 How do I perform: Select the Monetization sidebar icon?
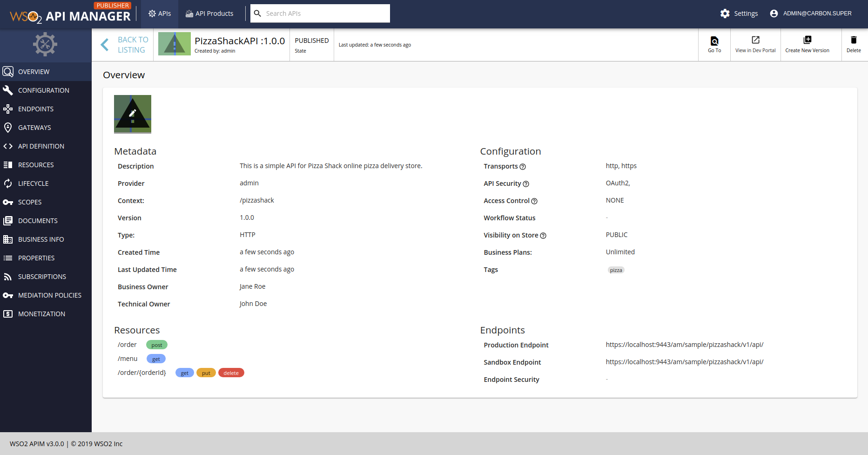click(x=8, y=313)
